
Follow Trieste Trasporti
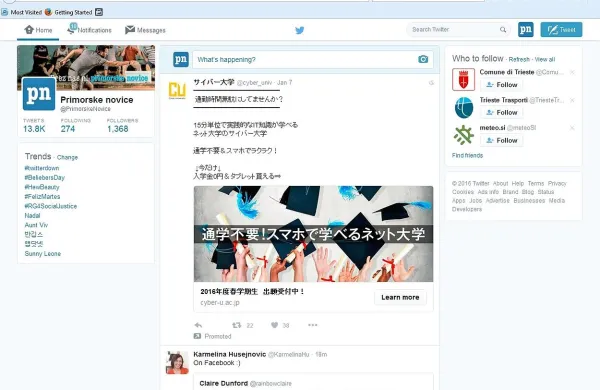(502, 113)
